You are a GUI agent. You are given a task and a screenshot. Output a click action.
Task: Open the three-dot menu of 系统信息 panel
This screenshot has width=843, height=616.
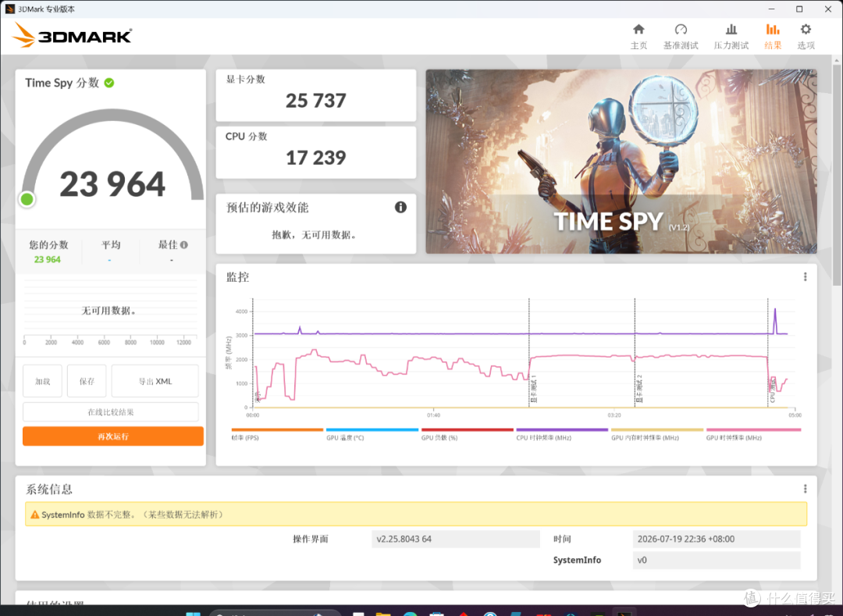click(x=805, y=489)
